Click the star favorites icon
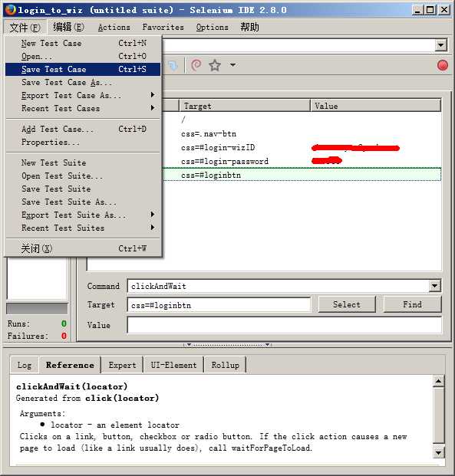Screen dimensions: 455x476 pyautogui.click(x=215, y=65)
